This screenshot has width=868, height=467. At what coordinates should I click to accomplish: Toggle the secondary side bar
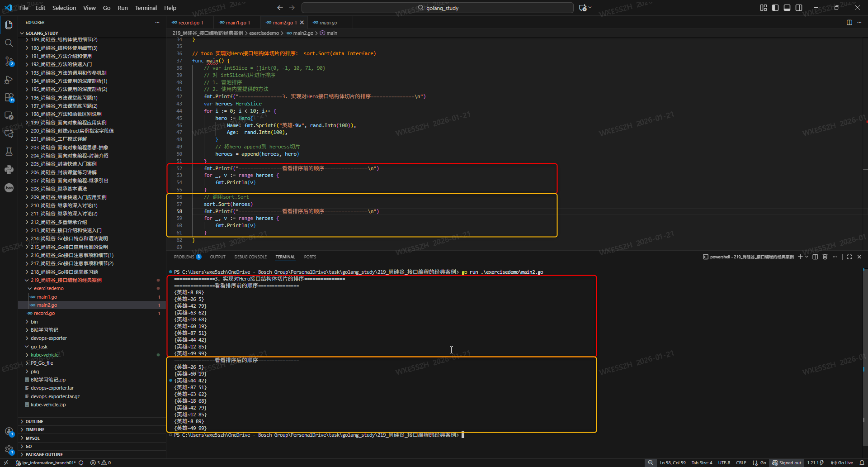[x=799, y=8]
